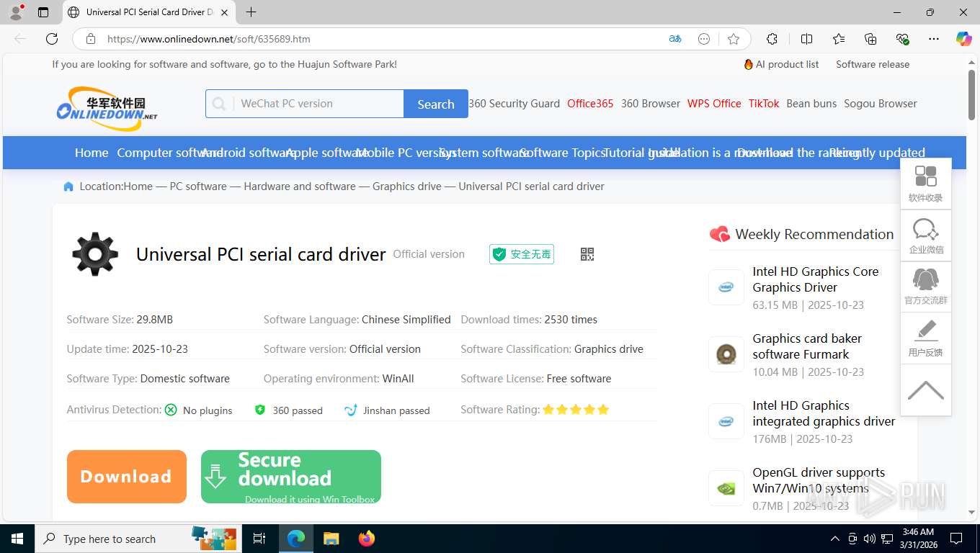
Task: Open the official group chat sidebar icon
Action: (926, 287)
